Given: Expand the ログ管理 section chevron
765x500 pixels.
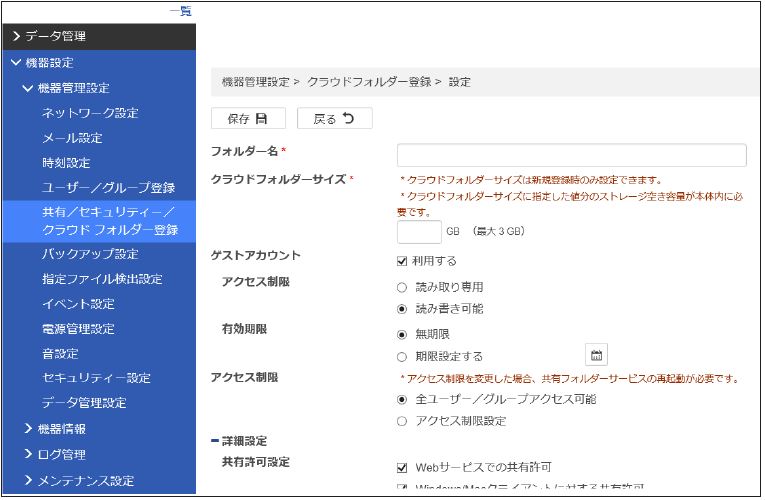Looking at the screenshot, I should [28, 454].
